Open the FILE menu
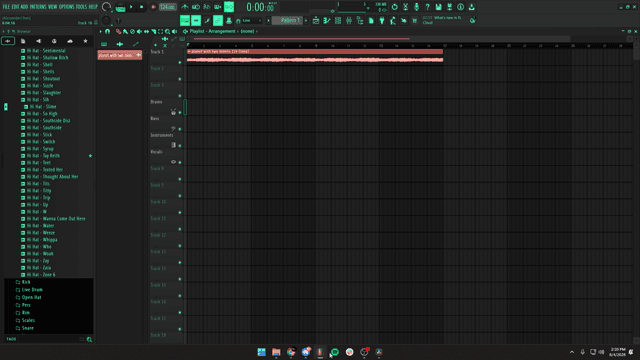 (x=6, y=7)
